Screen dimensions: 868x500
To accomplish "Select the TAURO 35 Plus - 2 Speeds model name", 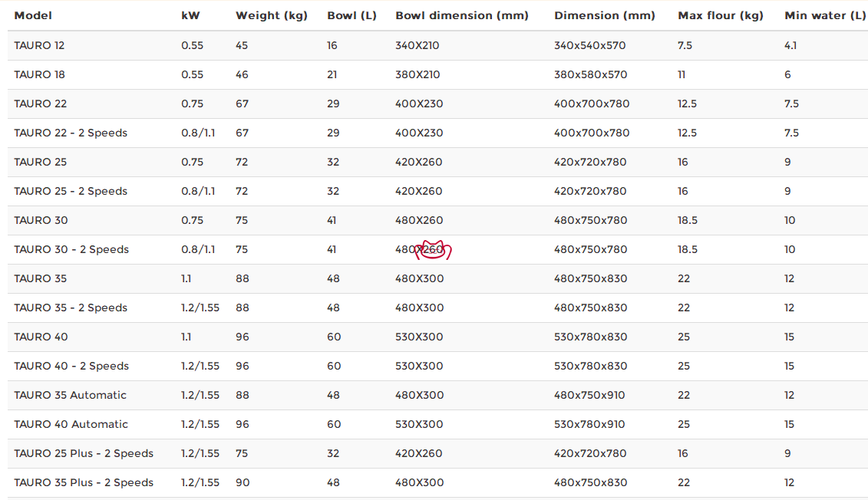I will (84, 482).
